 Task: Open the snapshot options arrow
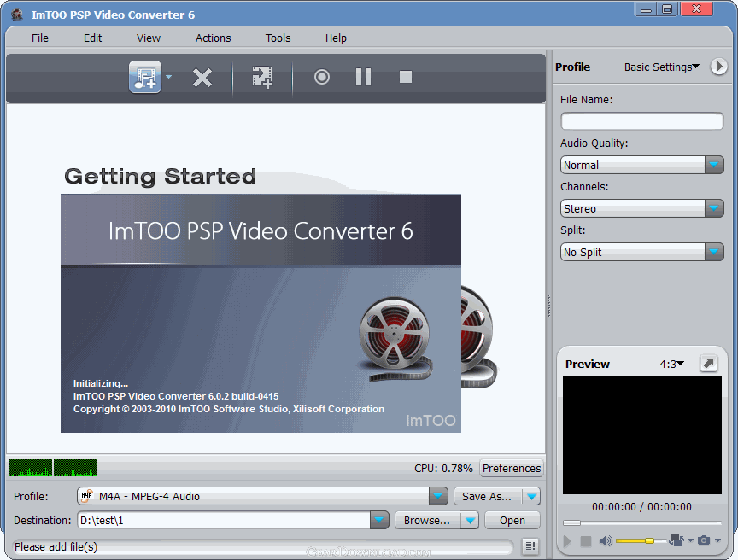point(717,540)
